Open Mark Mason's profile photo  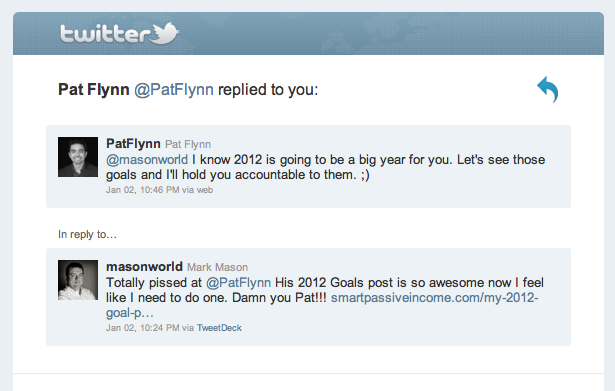click(78, 280)
